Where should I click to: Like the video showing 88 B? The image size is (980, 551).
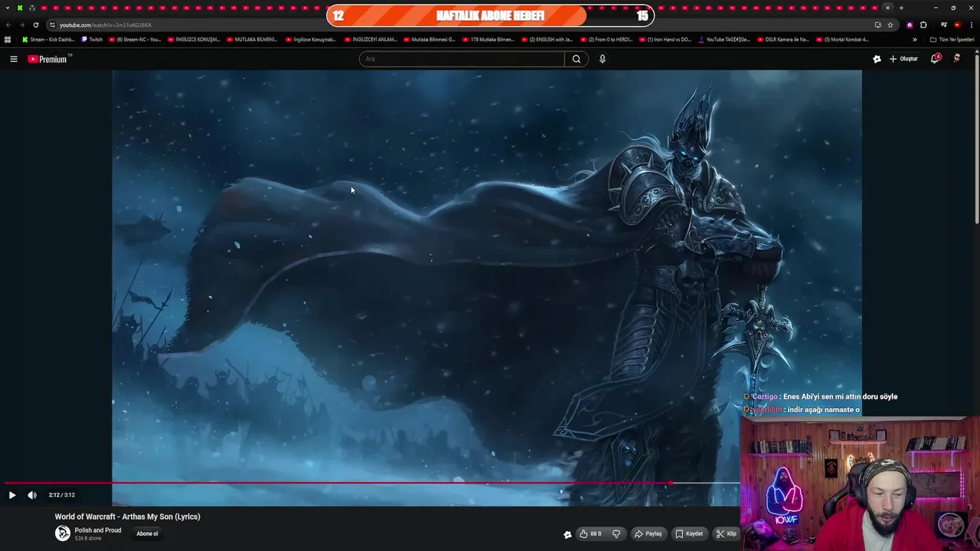[x=590, y=534]
